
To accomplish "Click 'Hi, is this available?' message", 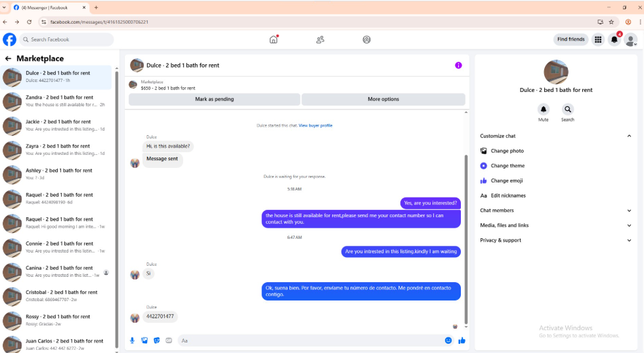I will 168,146.
